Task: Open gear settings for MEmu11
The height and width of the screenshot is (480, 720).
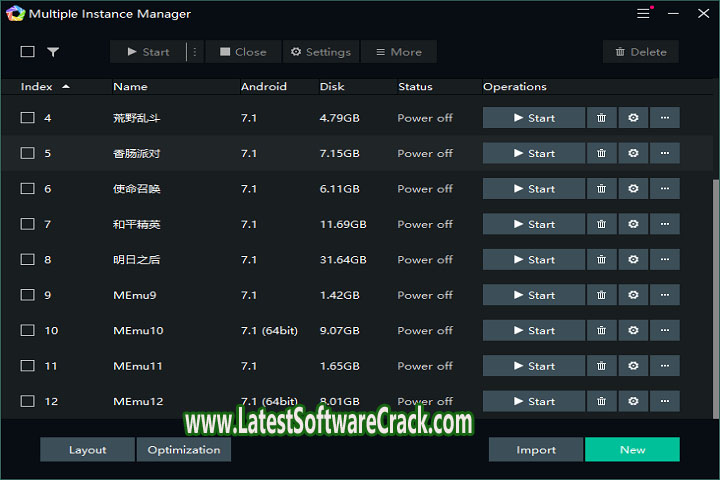Action: click(633, 366)
